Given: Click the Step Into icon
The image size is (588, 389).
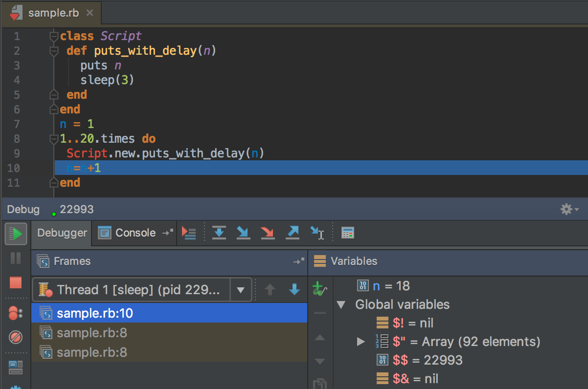Looking at the screenshot, I should coord(243,233).
